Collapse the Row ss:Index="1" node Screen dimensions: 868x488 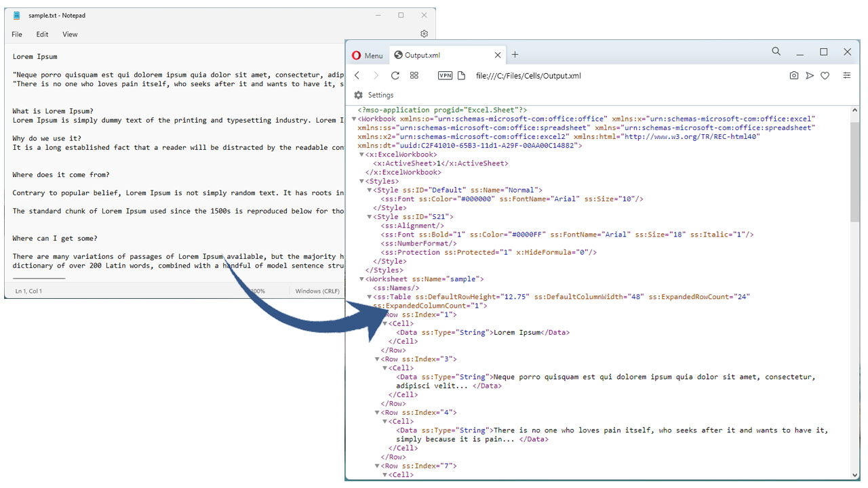pyautogui.click(x=377, y=314)
